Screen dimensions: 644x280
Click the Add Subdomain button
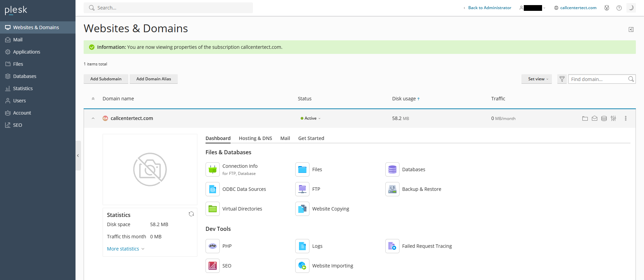[106, 79]
